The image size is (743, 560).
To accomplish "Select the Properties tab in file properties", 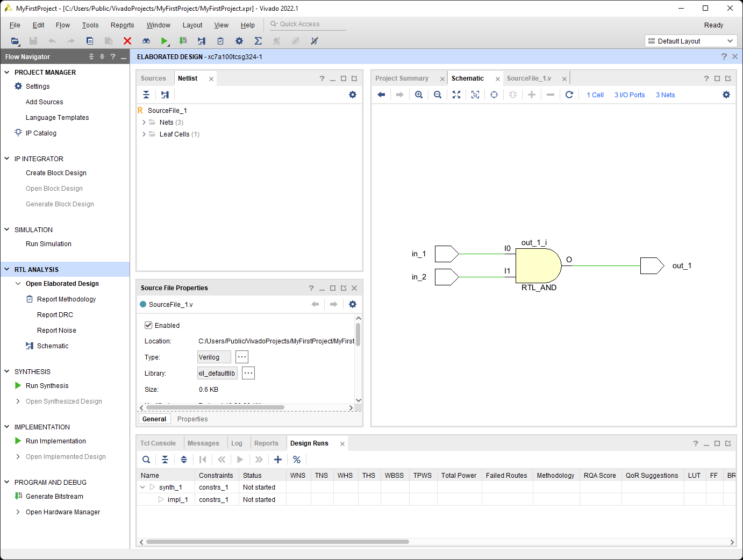I will (x=192, y=419).
